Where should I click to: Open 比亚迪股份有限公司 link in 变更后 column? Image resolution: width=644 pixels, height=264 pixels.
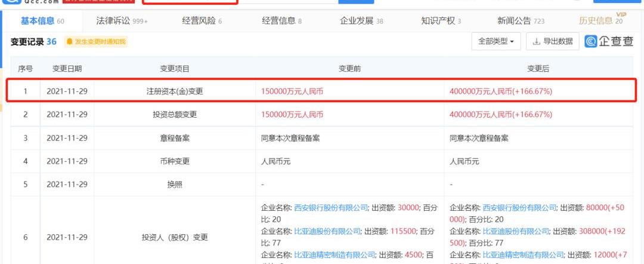tap(516, 232)
